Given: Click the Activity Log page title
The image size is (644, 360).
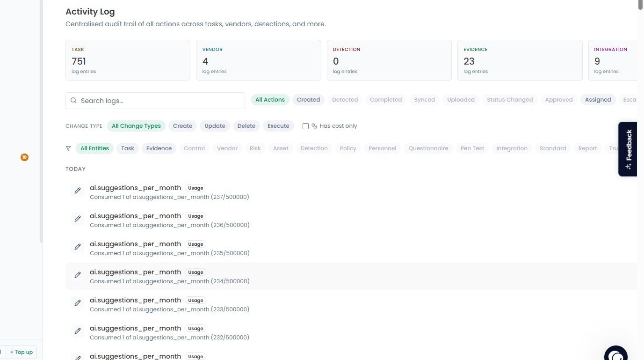Looking at the screenshot, I should pos(90,12).
